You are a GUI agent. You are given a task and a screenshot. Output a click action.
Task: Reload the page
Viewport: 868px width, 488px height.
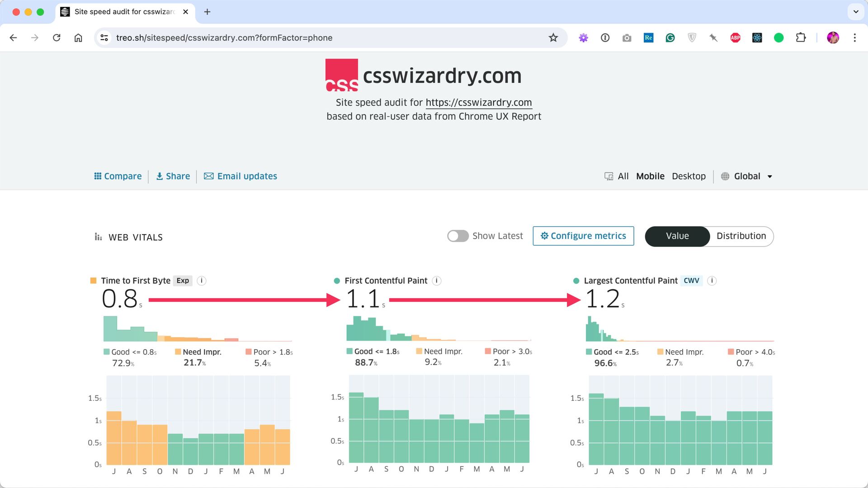point(57,38)
